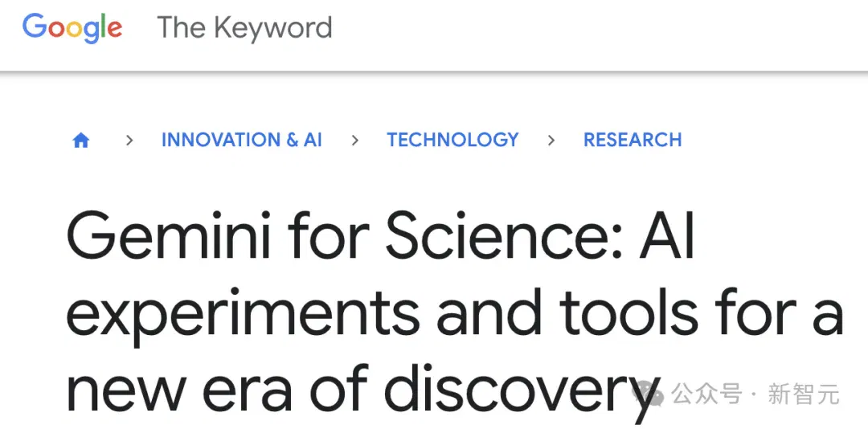Go to home via breadcrumb house icon
Viewport: 868px width, 429px height.
pos(81,141)
